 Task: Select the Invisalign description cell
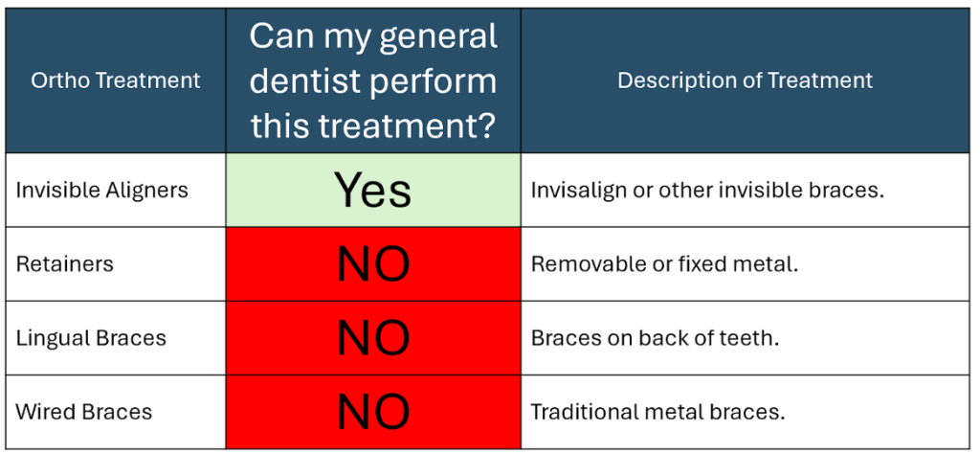pos(745,190)
